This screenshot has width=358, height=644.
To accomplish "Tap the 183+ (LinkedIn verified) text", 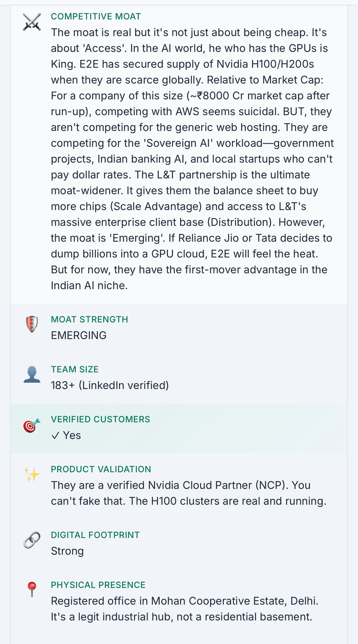I will pos(110,385).
